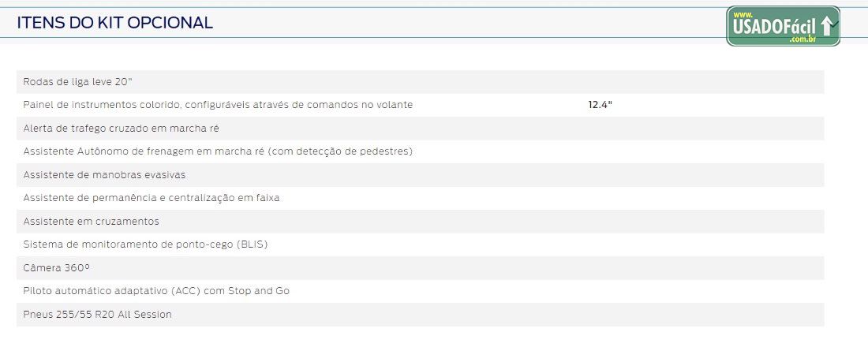Select Sistema de monitoramento de ponto-cego row
The image size is (868, 347).
[x=420, y=244]
